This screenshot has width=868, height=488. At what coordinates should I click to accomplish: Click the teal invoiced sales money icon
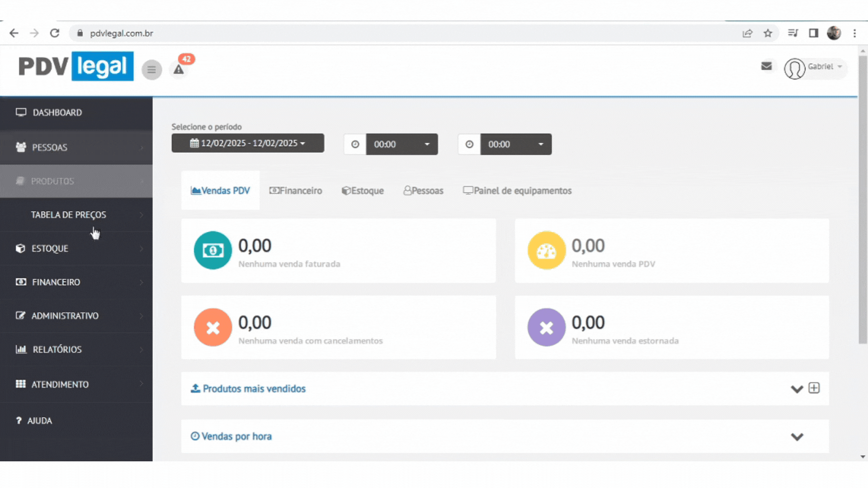(x=212, y=250)
